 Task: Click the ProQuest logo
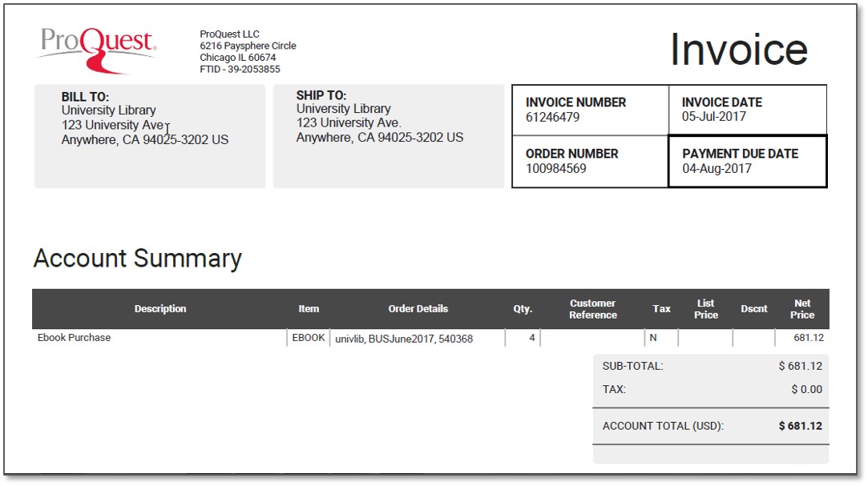[x=96, y=49]
